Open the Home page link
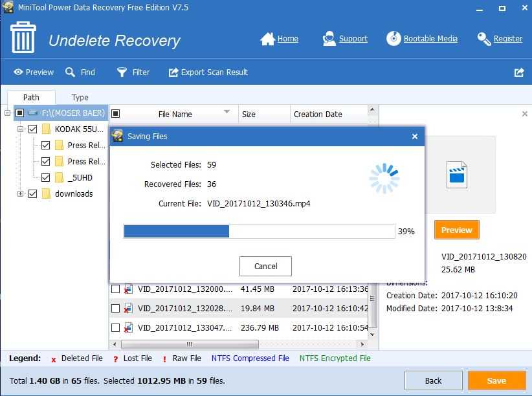532x396 pixels. pos(288,39)
